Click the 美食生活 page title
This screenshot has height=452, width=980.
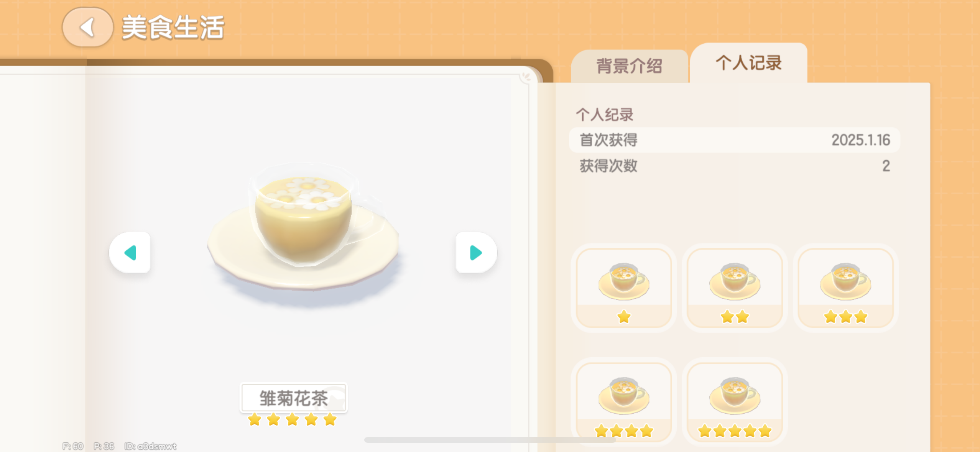coord(173,28)
